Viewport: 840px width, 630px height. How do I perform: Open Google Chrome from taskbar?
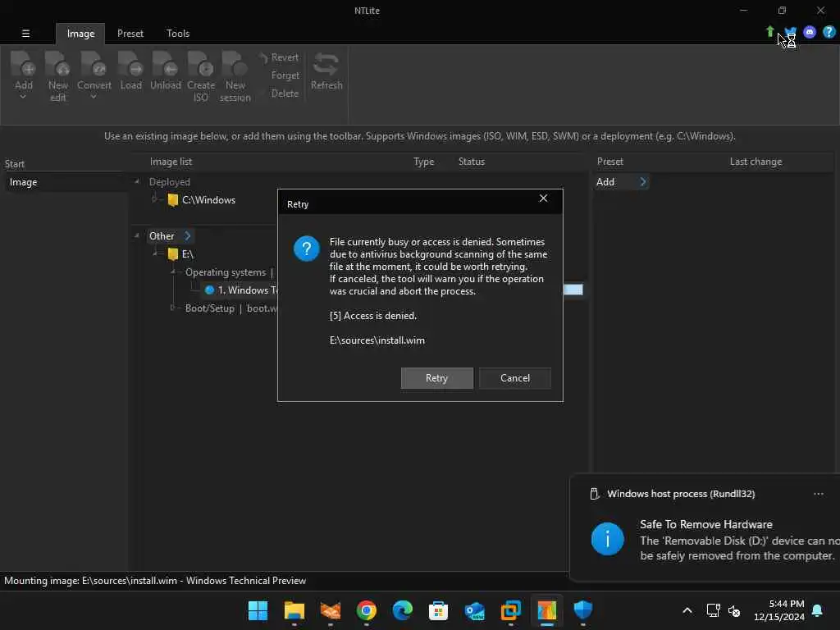click(367, 610)
